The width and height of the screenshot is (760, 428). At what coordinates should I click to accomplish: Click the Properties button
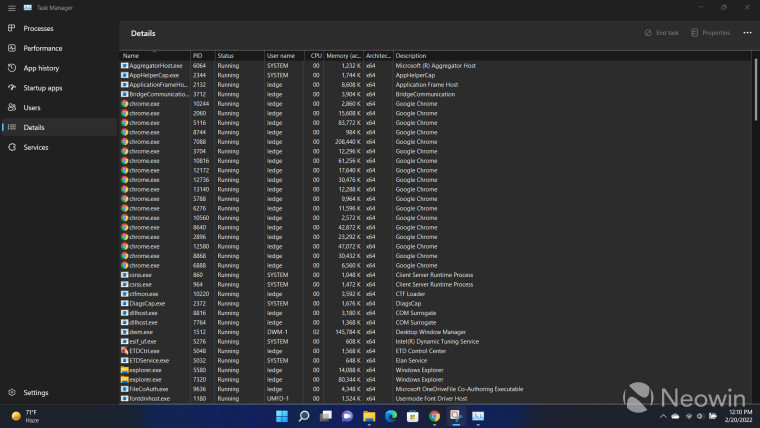click(x=711, y=33)
